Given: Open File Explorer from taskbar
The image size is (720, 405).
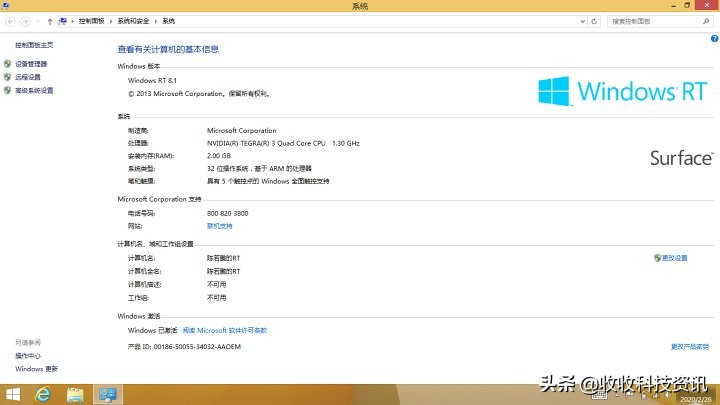Looking at the screenshot, I should [75, 395].
